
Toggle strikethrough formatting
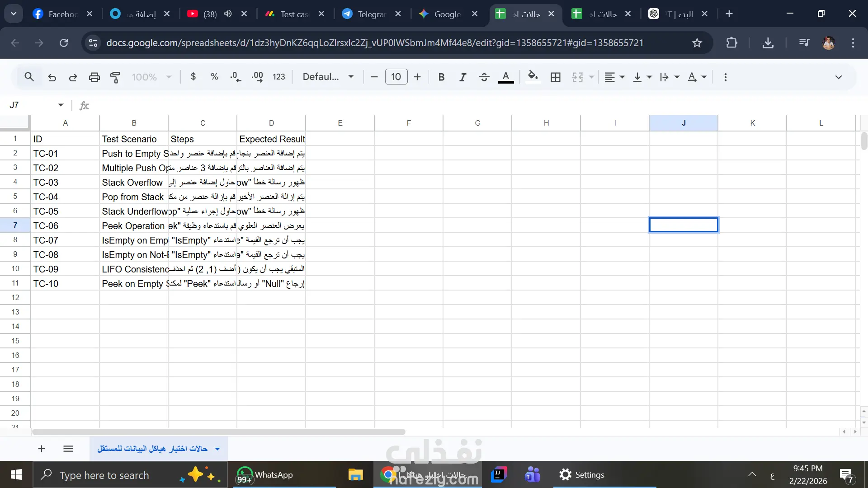484,77
